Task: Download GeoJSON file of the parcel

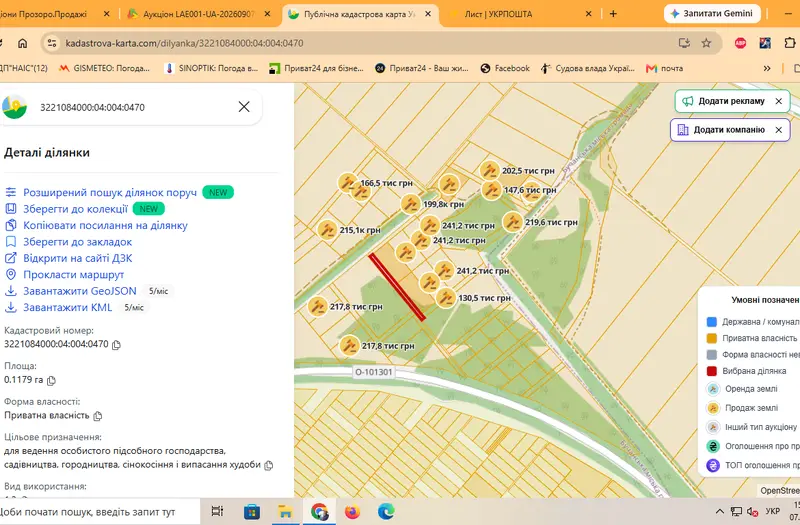Action: tap(80, 291)
